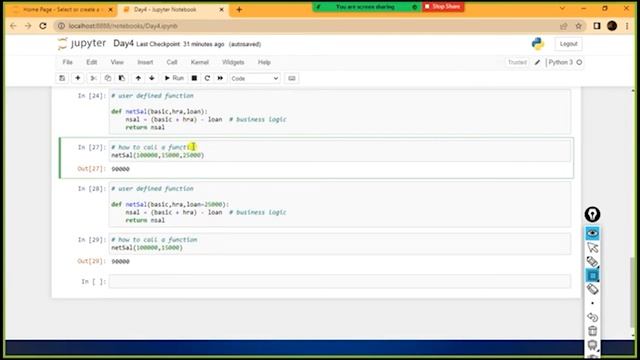Click the Jupyter logo
This screenshot has height=360, width=640.
[x=82, y=43]
